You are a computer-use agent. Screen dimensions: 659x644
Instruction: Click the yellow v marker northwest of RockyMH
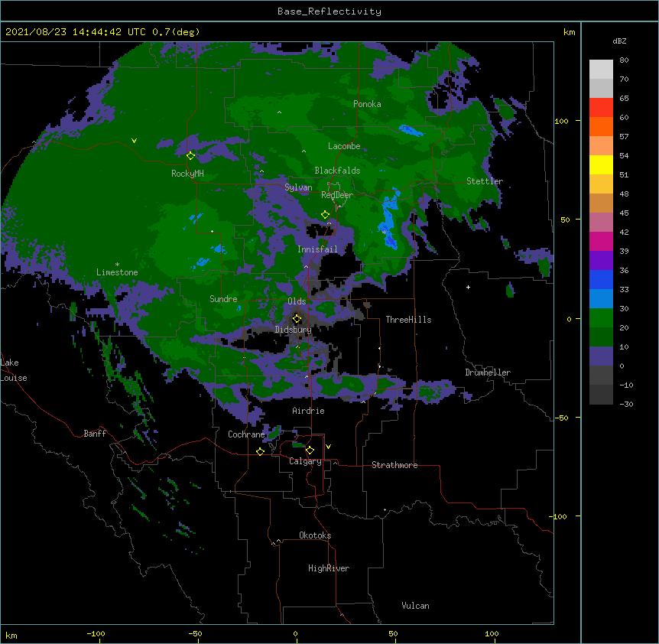[x=134, y=141]
